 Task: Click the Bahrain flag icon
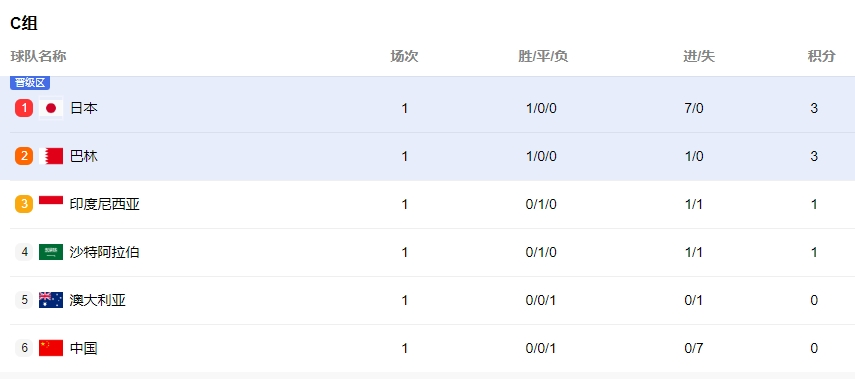[51, 156]
